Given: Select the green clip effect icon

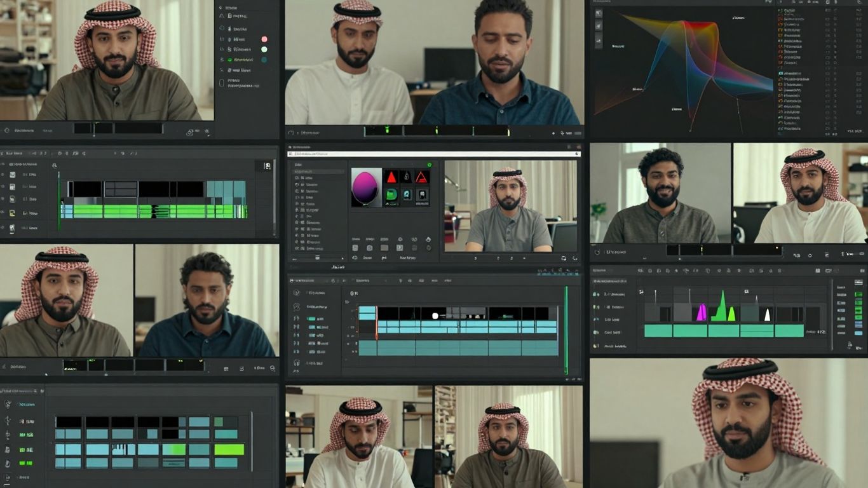Looking at the screenshot, I should tap(391, 195).
